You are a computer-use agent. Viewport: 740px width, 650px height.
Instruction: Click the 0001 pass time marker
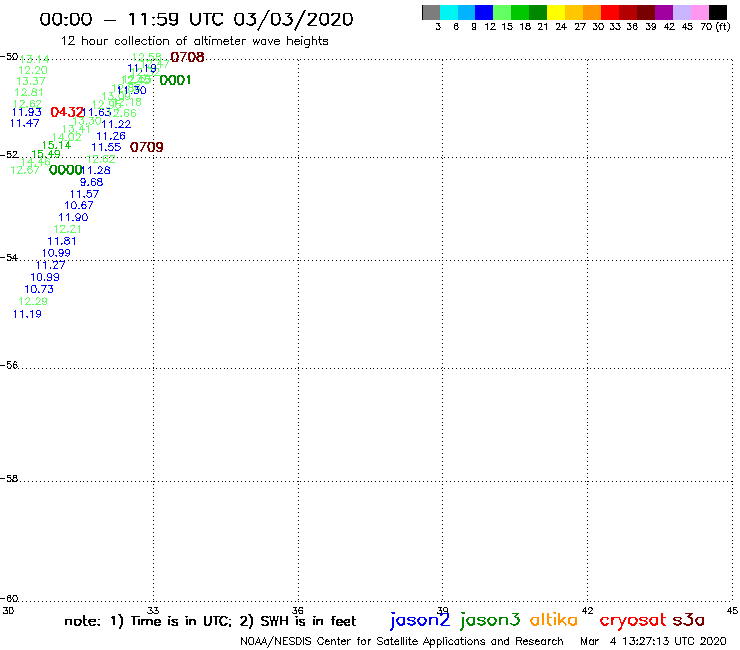point(175,80)
